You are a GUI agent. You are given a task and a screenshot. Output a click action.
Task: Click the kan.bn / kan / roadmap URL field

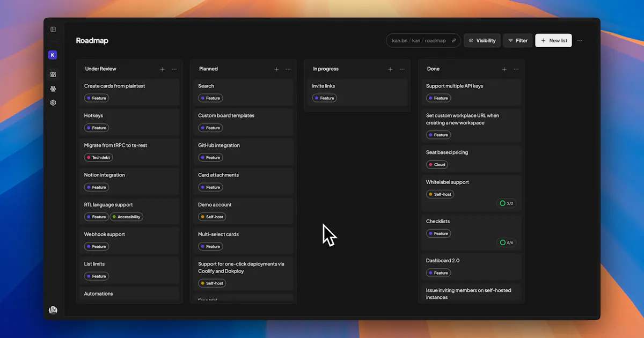point(423,41)
